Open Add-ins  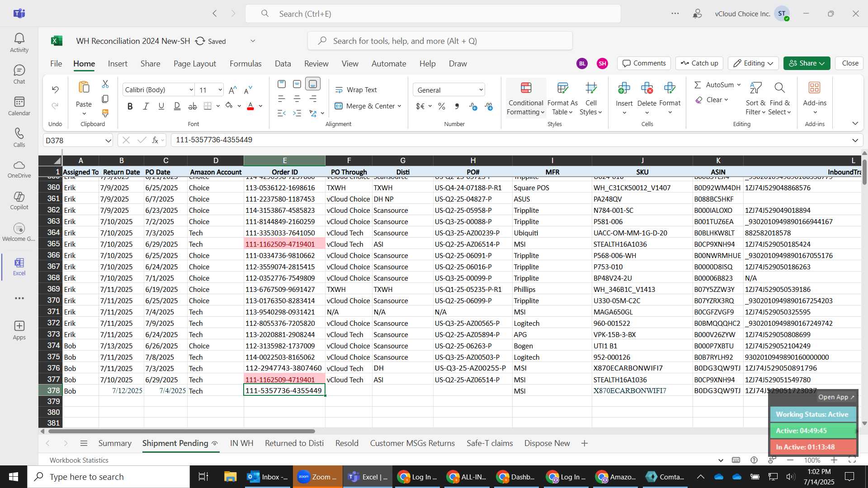(x=815, y=99)
